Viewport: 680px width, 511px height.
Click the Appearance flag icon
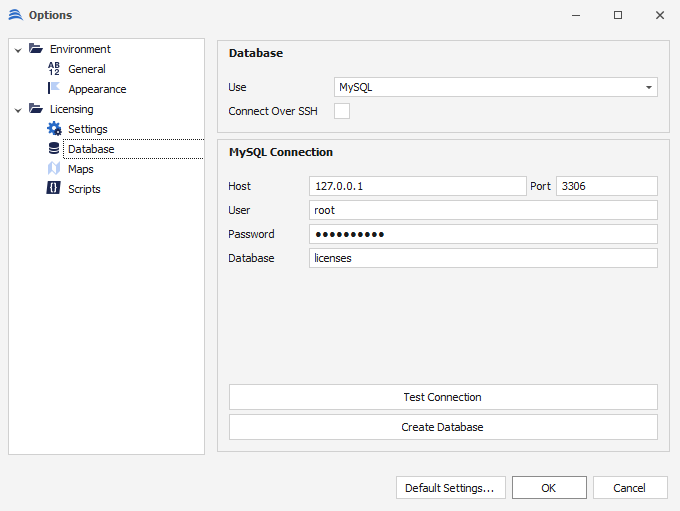click(54, 89)
